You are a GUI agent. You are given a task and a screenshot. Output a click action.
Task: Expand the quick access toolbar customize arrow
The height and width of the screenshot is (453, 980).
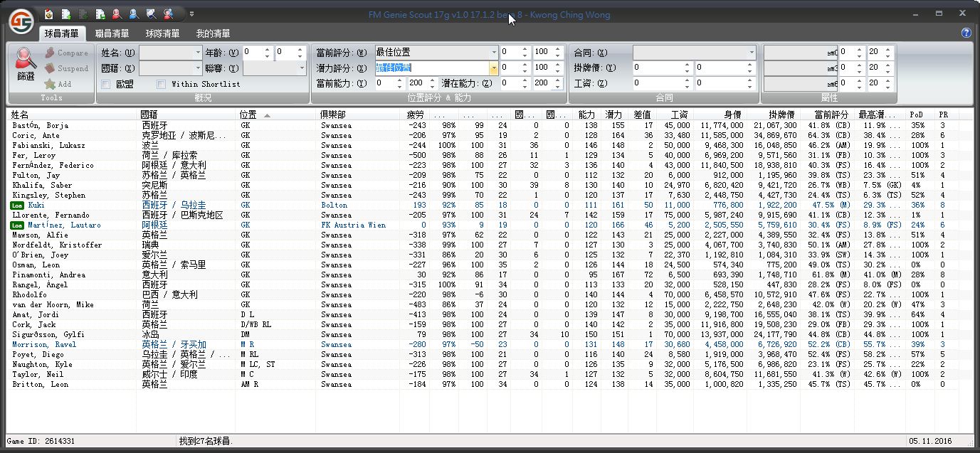pos(191,14)
